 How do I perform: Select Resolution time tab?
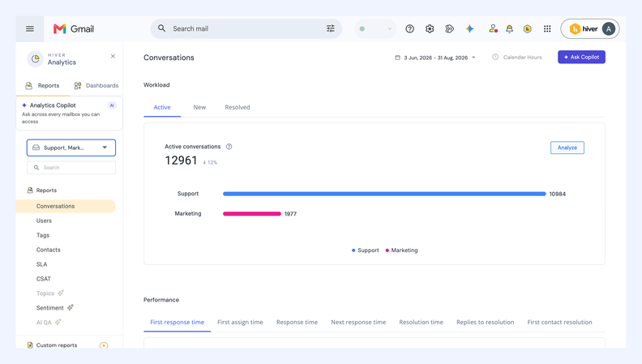[421, 322]
